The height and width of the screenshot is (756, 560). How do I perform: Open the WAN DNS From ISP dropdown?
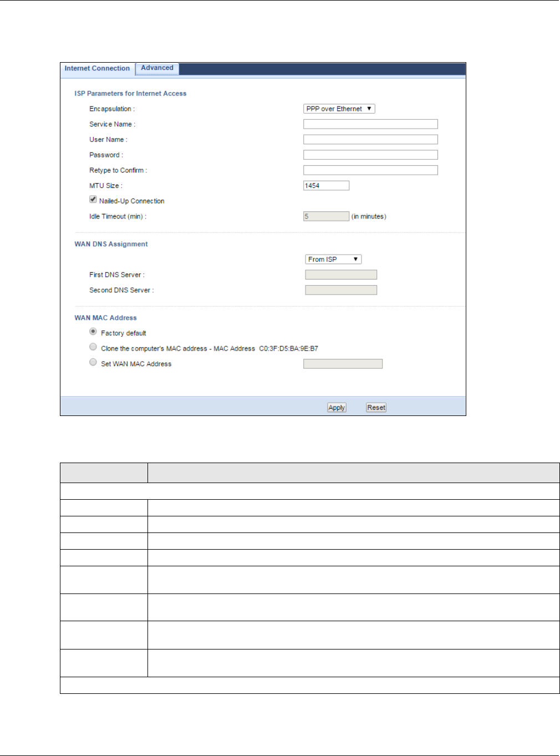tap(333, 259)
